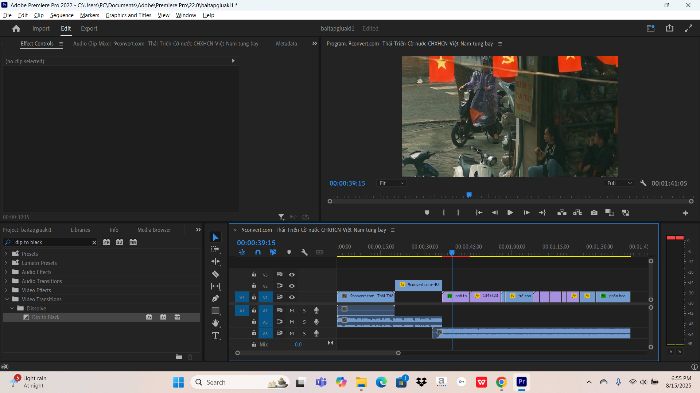Screen dimensions: 700x393
Task: Switch to the Export workspace tab
Action: [89, 29]
